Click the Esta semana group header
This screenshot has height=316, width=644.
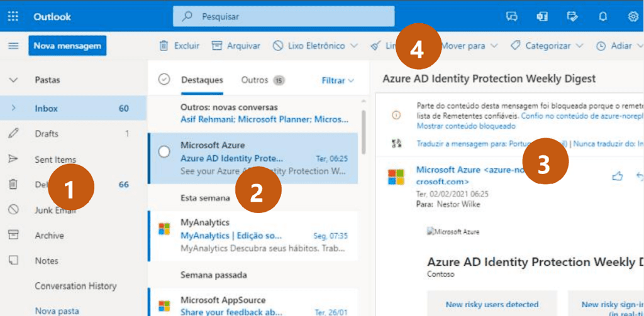(205, 198)
